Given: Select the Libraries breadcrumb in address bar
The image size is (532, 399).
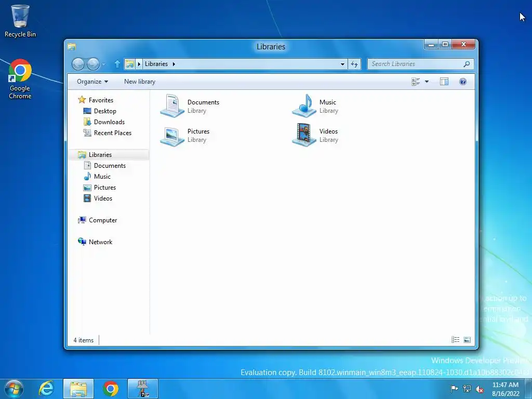Looking at the screenshot, I should pos(156,64).
